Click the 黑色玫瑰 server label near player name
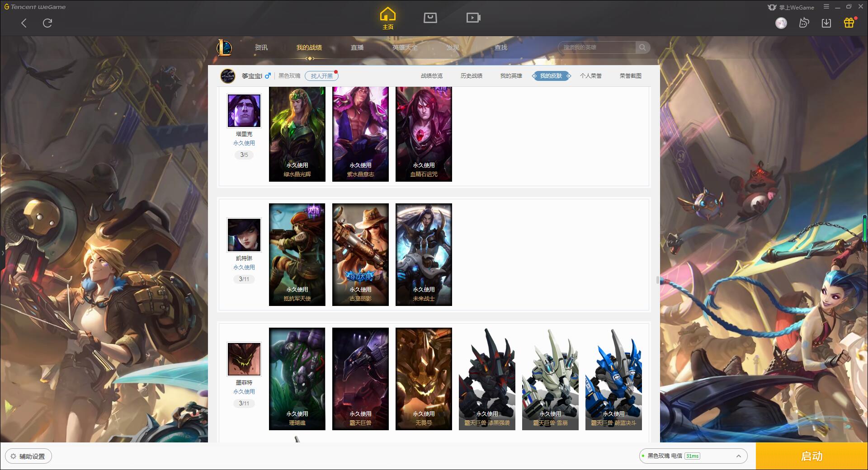 (289, 76)
